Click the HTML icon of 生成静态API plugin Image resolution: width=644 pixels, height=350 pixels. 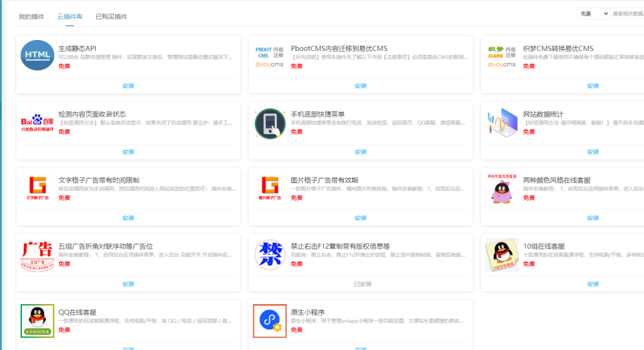tap(37, 55)
